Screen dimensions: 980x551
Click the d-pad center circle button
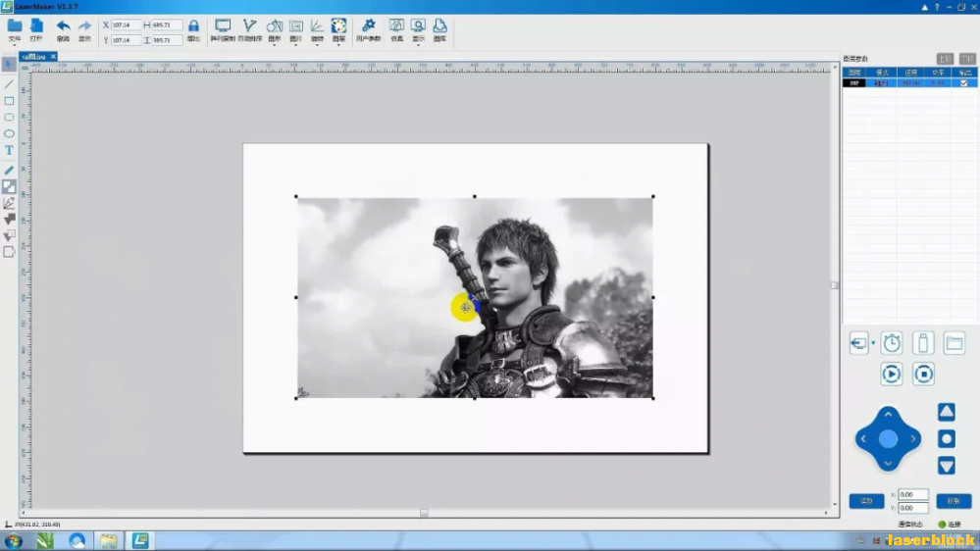pyautogui.click(x=888, y=439)
